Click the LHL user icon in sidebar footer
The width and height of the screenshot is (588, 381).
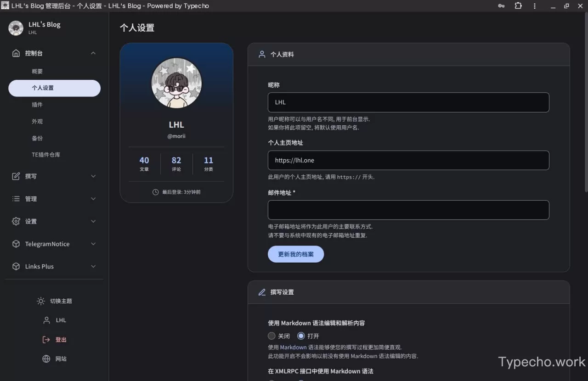(46, 320)
